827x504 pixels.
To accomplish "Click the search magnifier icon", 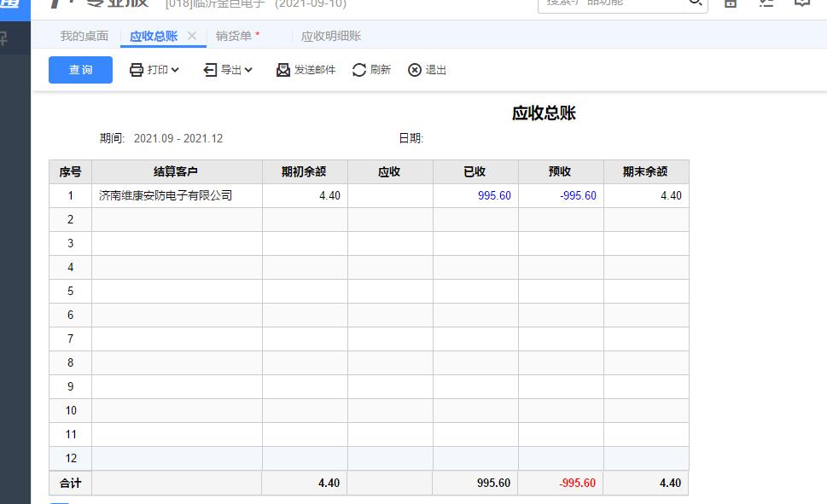I will tap(696, 2).
